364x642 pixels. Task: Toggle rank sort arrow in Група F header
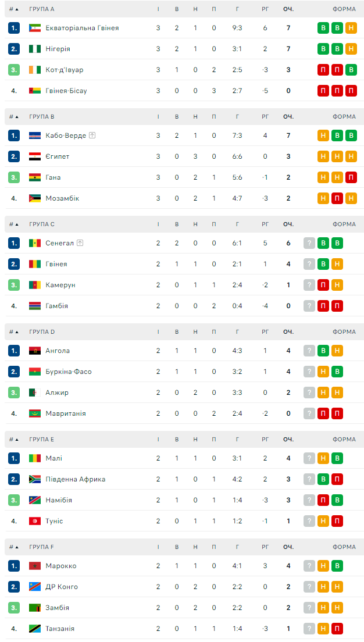click(x=16, y=547)
